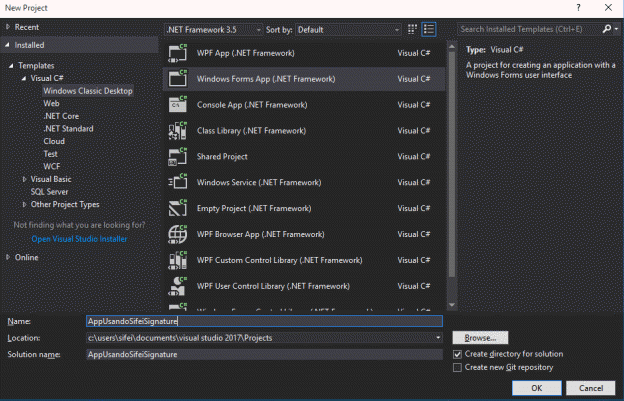
Task: Click the template list scrollbar thumb
Action: [452, 164]
